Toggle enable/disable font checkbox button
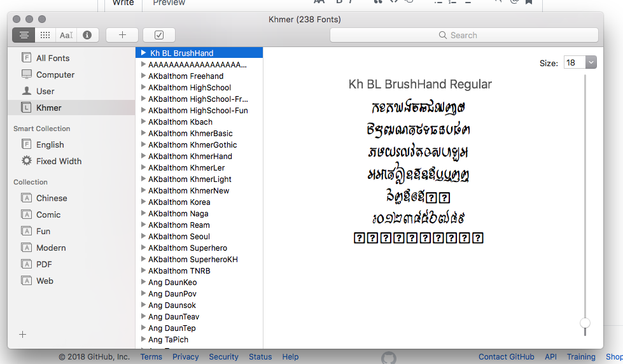Image resolution: width=623 pixels, height=364 pixels. (x=159, y=35)
